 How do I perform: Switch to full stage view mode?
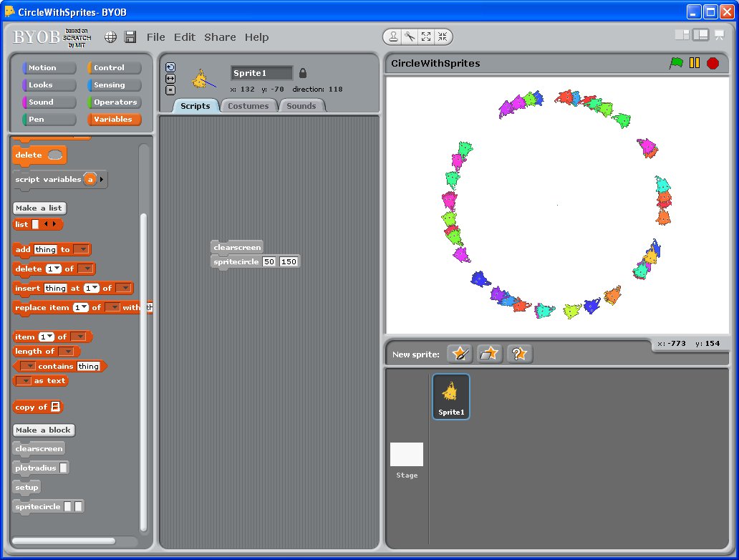pos(700,35)
